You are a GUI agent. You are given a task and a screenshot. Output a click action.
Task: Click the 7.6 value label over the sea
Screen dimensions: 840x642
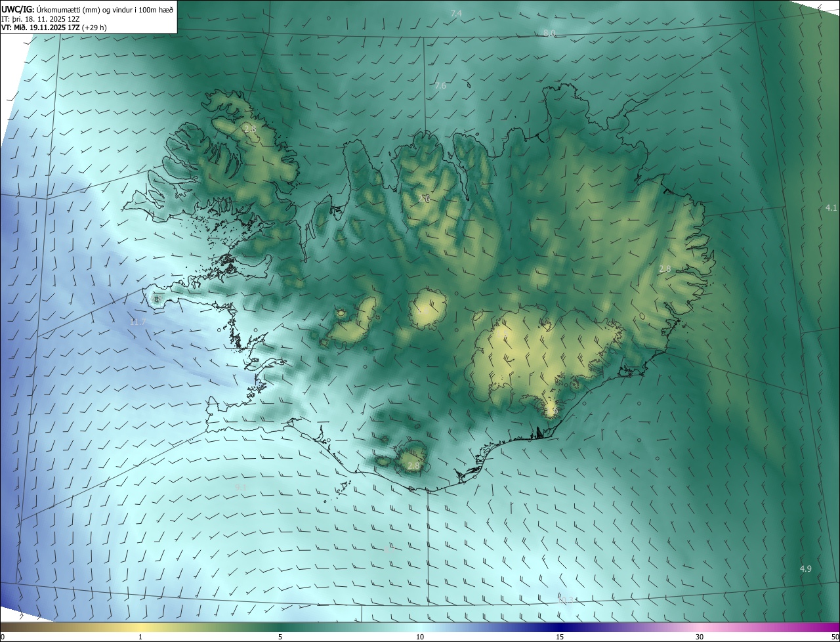(440, 85)
